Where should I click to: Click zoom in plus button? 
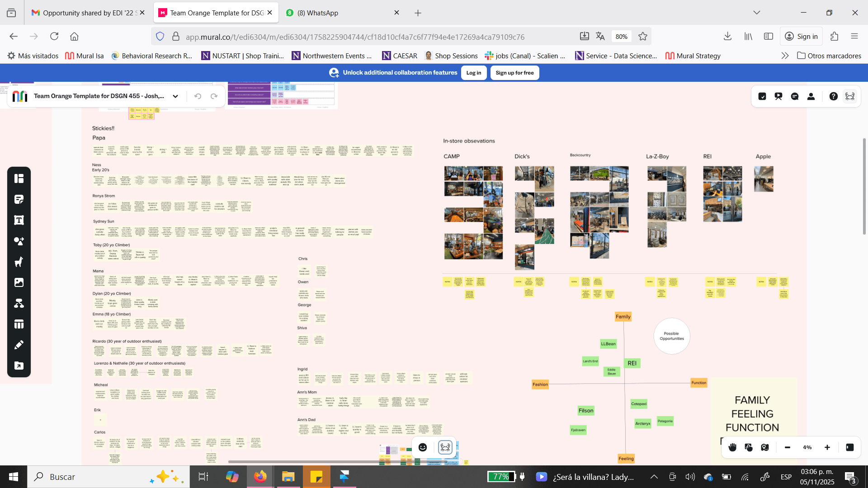pos(827,447)
